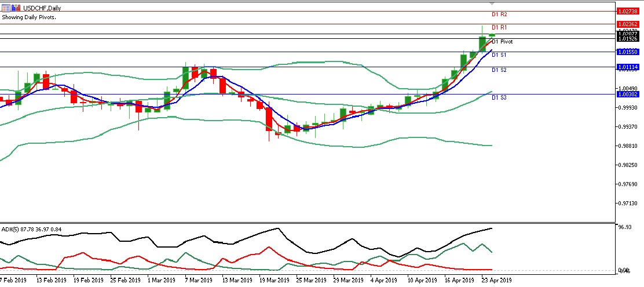Select the D1 S3 support label

pyautogui.click(x=499, y=97)
